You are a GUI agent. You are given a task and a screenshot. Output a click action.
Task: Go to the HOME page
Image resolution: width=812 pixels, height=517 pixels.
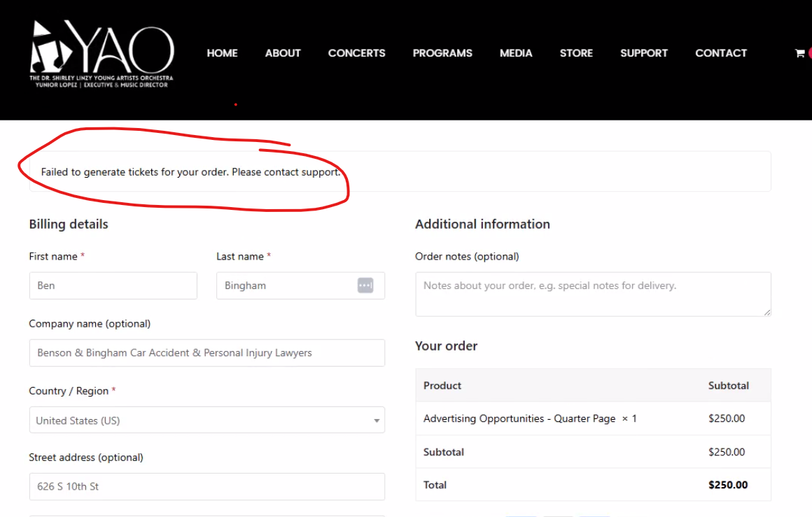(222, 53)
